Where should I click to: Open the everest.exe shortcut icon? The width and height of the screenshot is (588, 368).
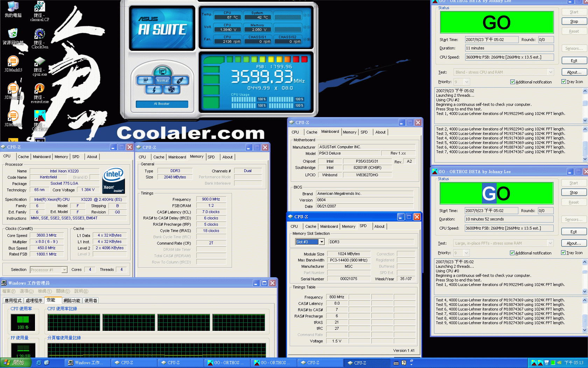(40, 94)
